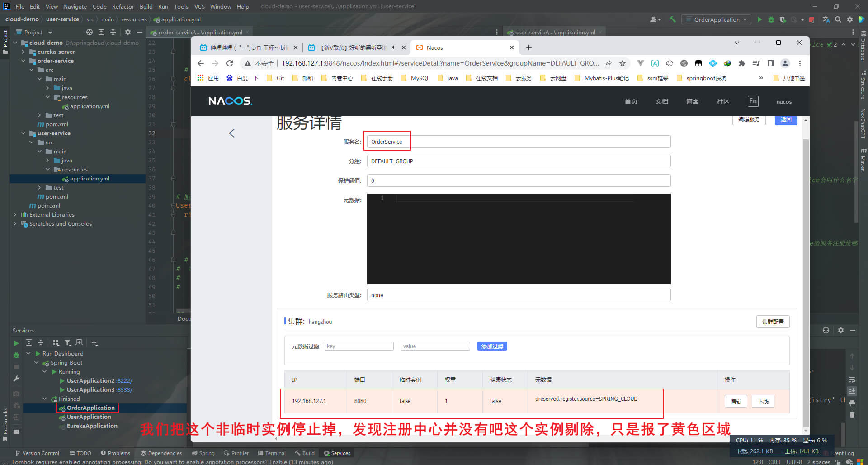
Task: Bookmark the page with the star icon
Action: tap(623, 63)
